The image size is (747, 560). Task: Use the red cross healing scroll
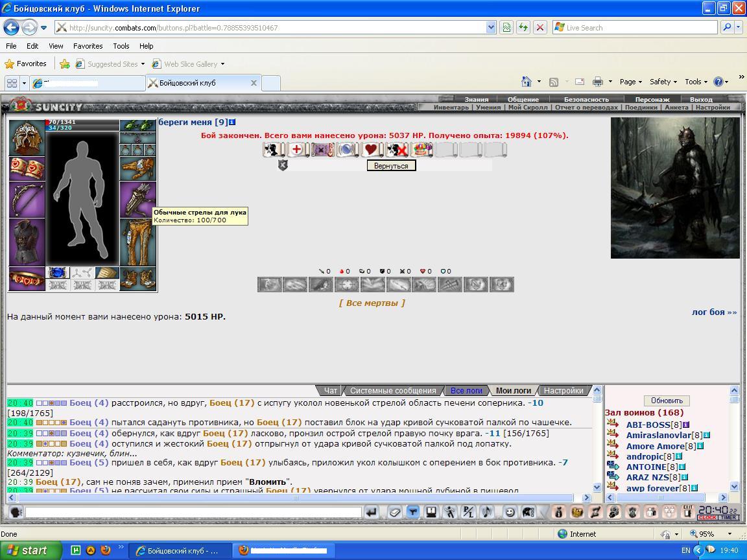click(x=297, y=150)
